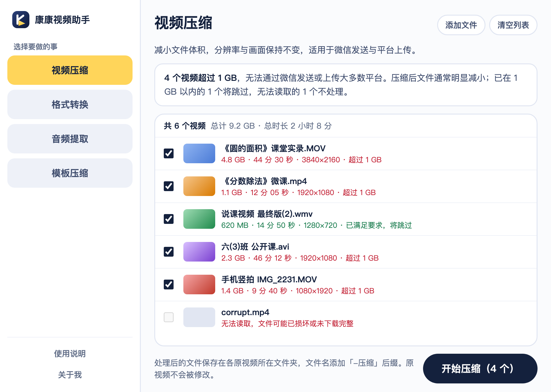Click the 已满足要求，将跳过 status text

379,225
